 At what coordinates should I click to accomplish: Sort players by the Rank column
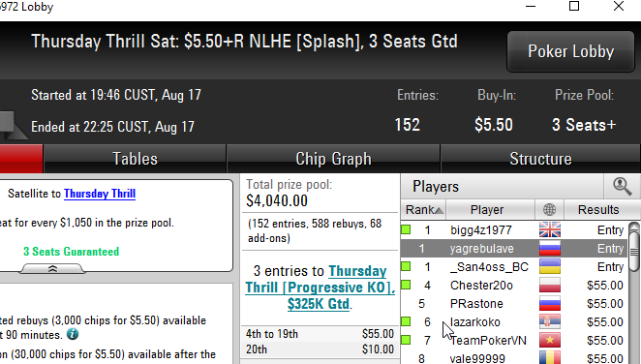coord(423,209)
